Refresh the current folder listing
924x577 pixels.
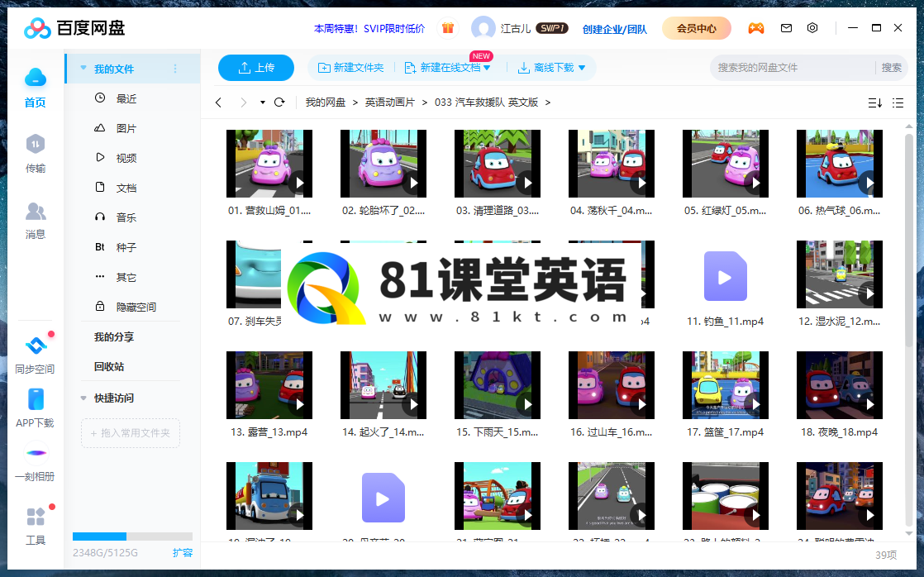click(280, 103)
